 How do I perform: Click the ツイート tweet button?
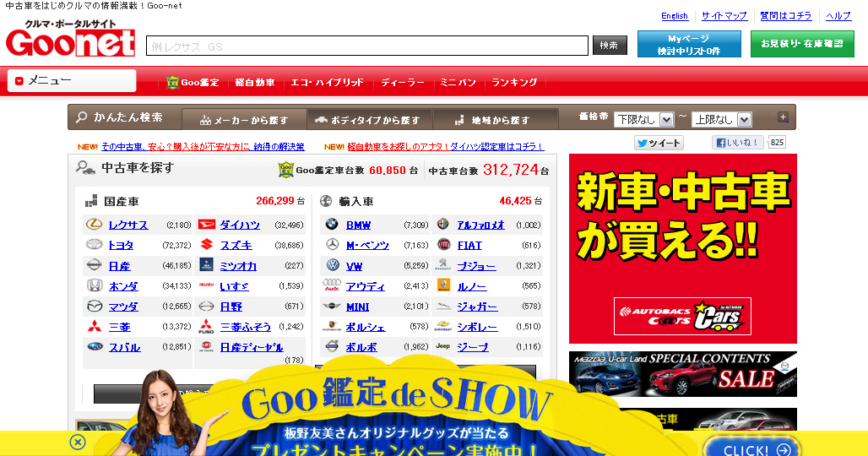click(x=659, y=143)
